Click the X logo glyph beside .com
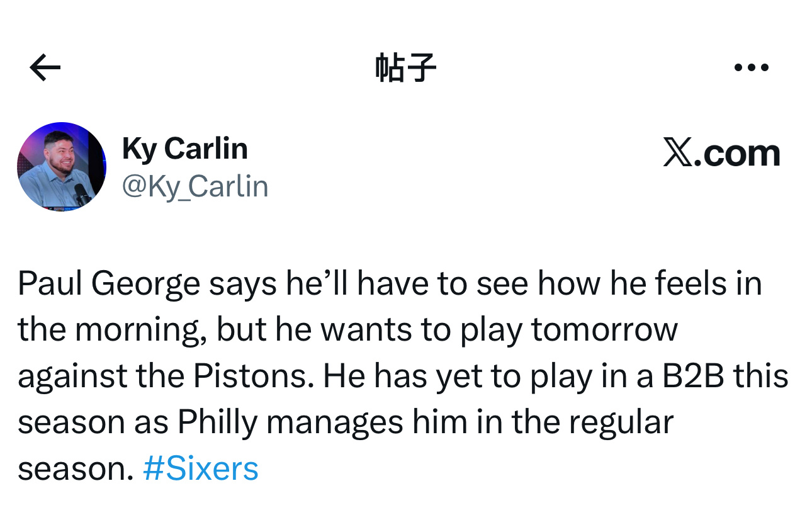The image size is (812, 527). point(677,153)
